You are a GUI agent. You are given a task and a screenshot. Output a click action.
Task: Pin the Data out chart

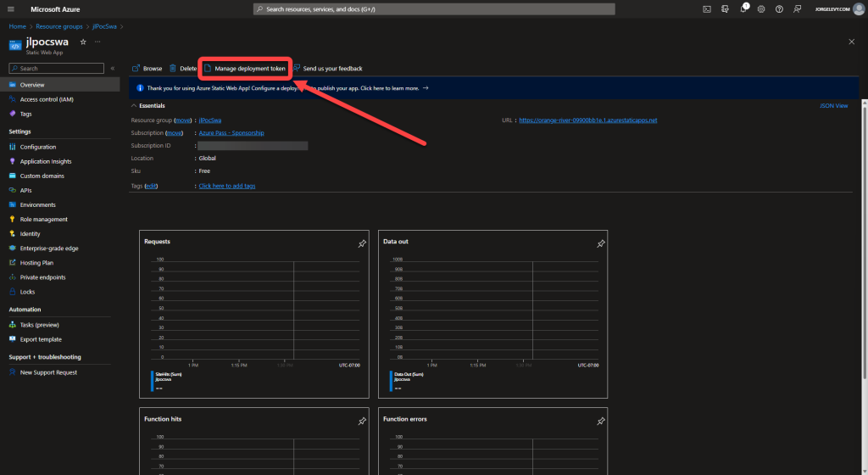(x=601, y=244)
